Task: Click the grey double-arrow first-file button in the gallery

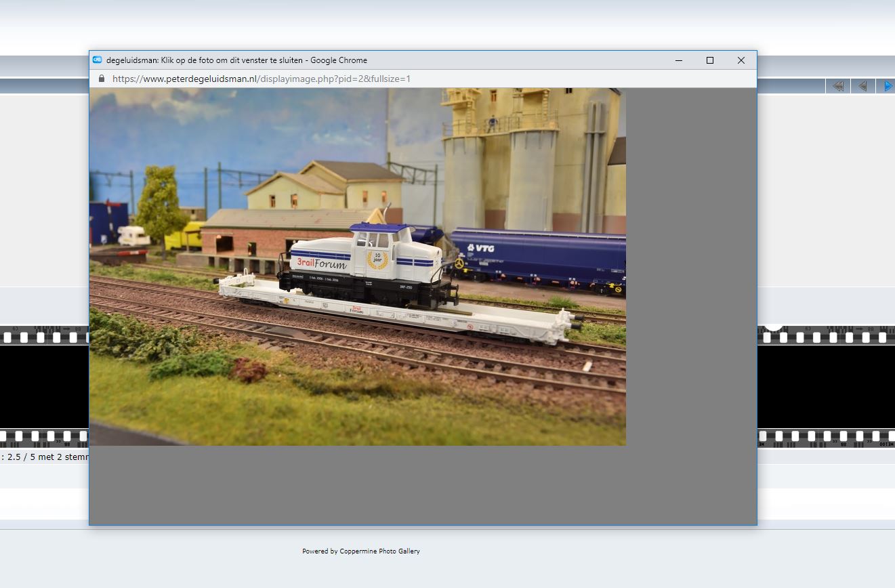Action: click(x=838, y=86)
